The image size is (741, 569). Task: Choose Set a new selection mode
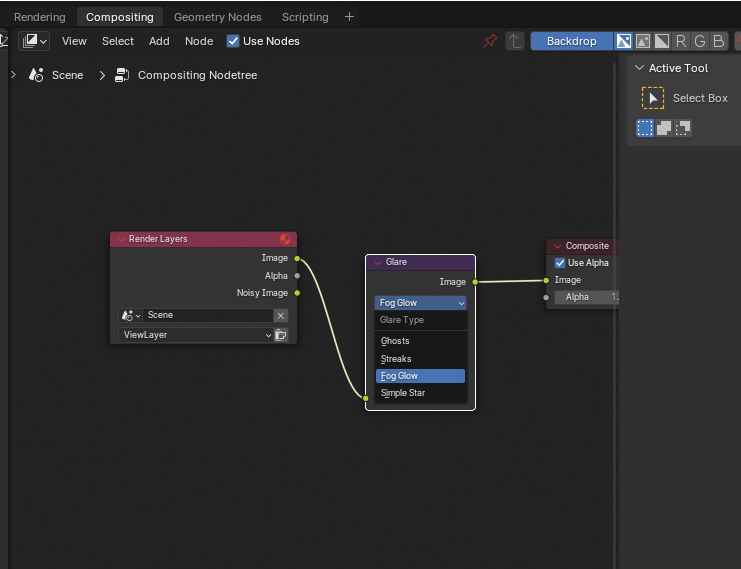point(645,128)
